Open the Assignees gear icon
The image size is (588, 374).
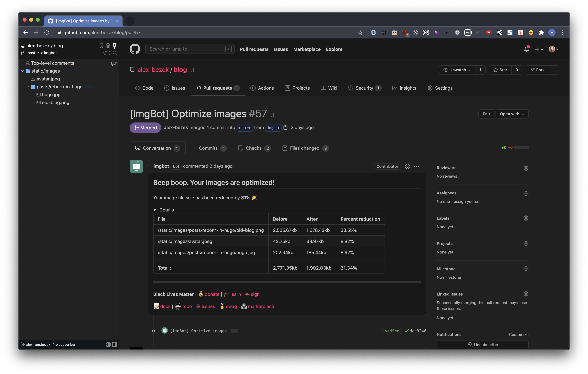[526, 193]
